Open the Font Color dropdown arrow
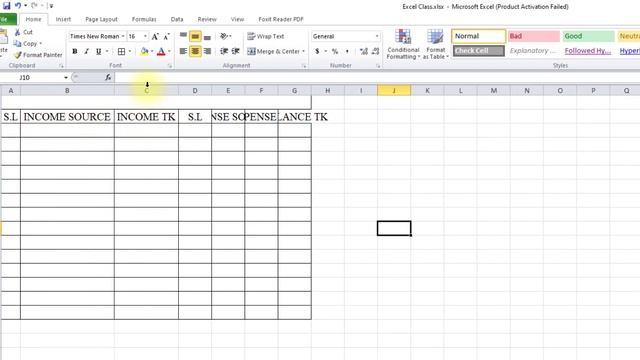 (x=169, y=51)
